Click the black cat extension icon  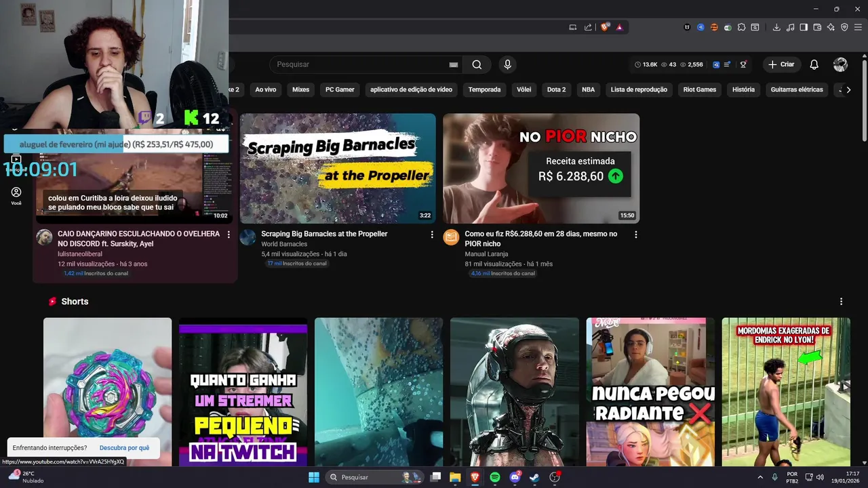point(687,27)
